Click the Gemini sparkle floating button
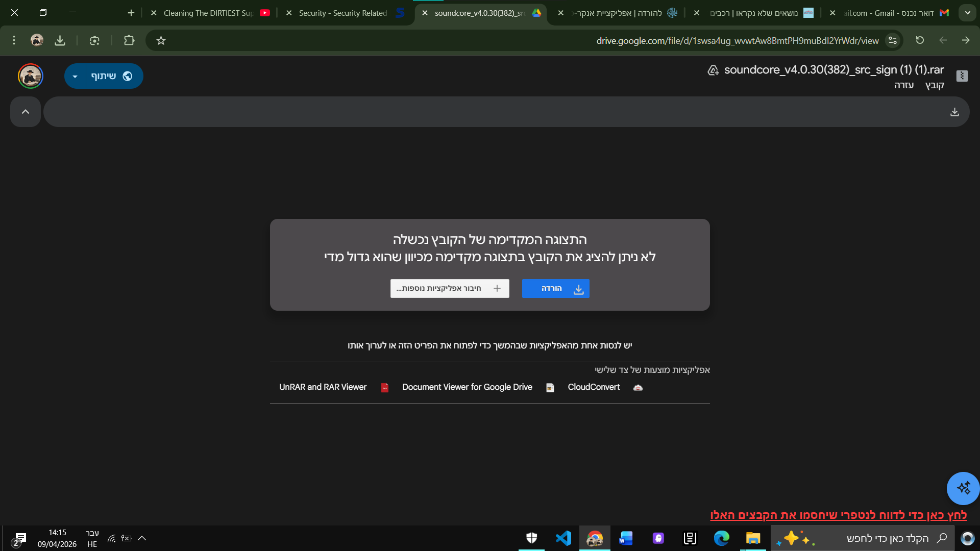980x551 pixels. tap(963, 488)
